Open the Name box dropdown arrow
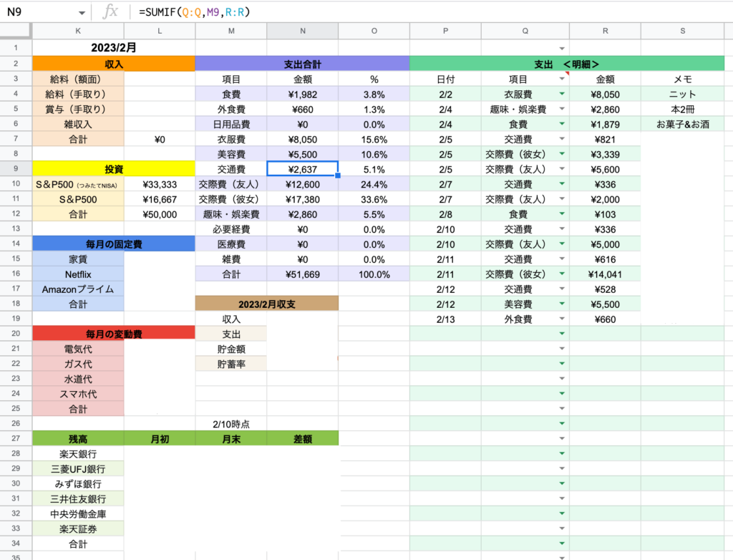The image size is (733, 560). click(x=82, y=13)
